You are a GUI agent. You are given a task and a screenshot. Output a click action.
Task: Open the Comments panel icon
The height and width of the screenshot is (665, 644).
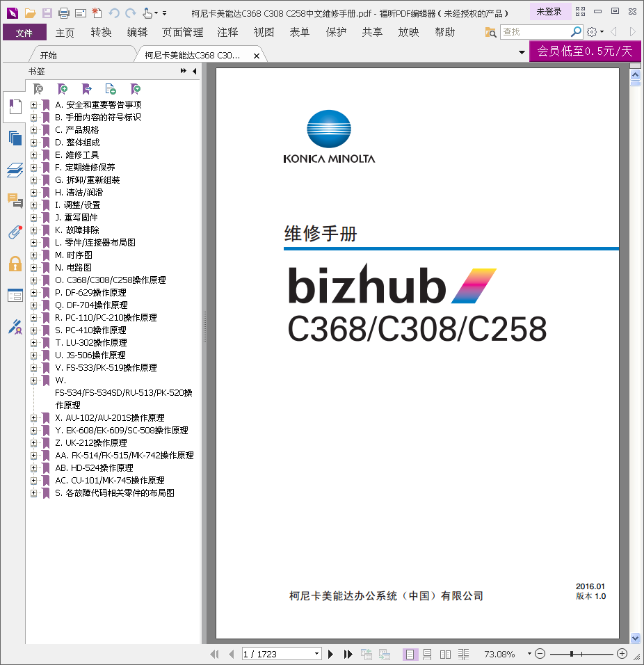point(15,200)
